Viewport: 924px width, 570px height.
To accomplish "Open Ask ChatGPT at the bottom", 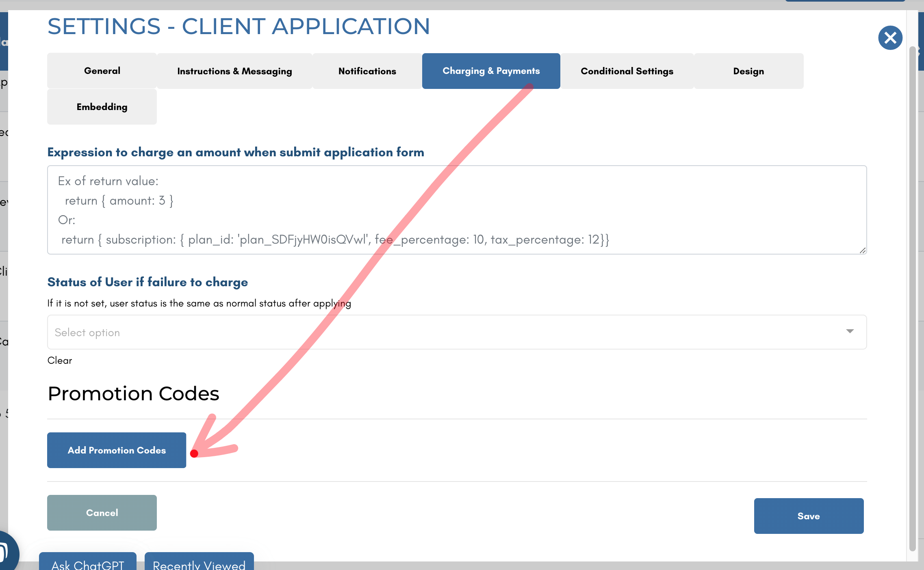I will coord(87,564).
